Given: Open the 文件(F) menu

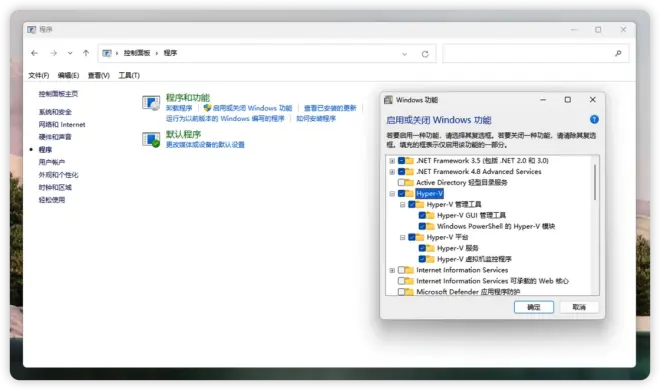Looking at the screenshot, I should click(39, 75).
